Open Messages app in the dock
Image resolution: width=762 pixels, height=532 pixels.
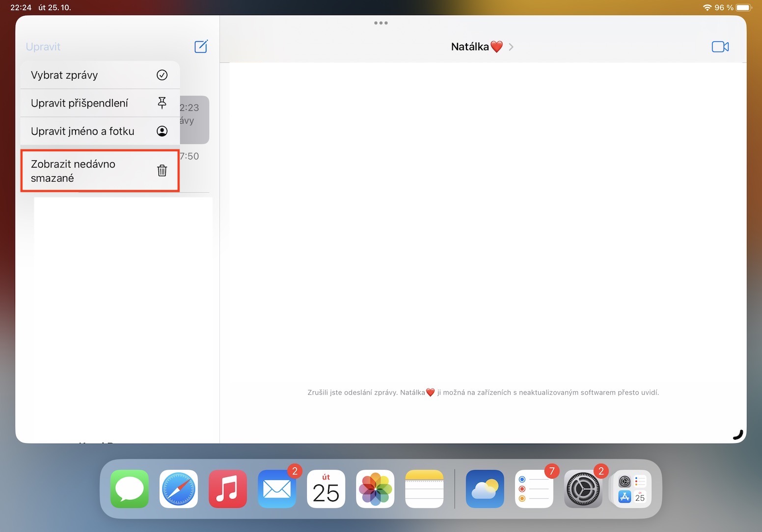tap(130, 489)
